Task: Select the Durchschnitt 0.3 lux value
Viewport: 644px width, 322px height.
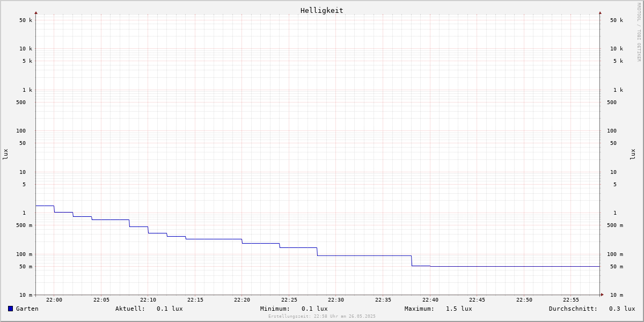Action: [622, 309]
